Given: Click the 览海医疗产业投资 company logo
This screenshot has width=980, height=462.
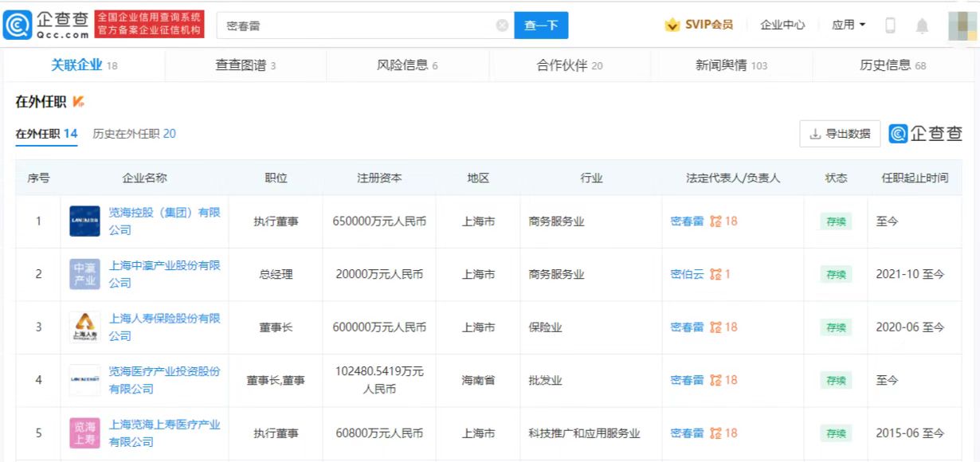Looking at the screenshot, I should (84, 380).
